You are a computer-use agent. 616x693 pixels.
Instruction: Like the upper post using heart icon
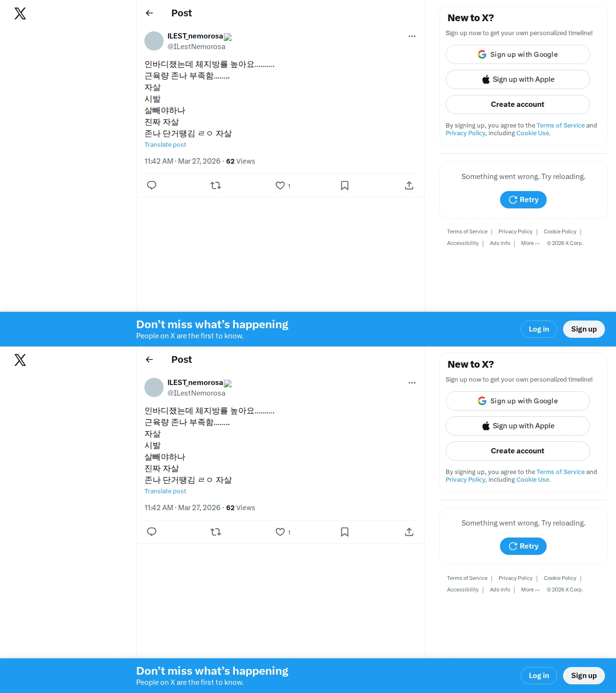280,185
